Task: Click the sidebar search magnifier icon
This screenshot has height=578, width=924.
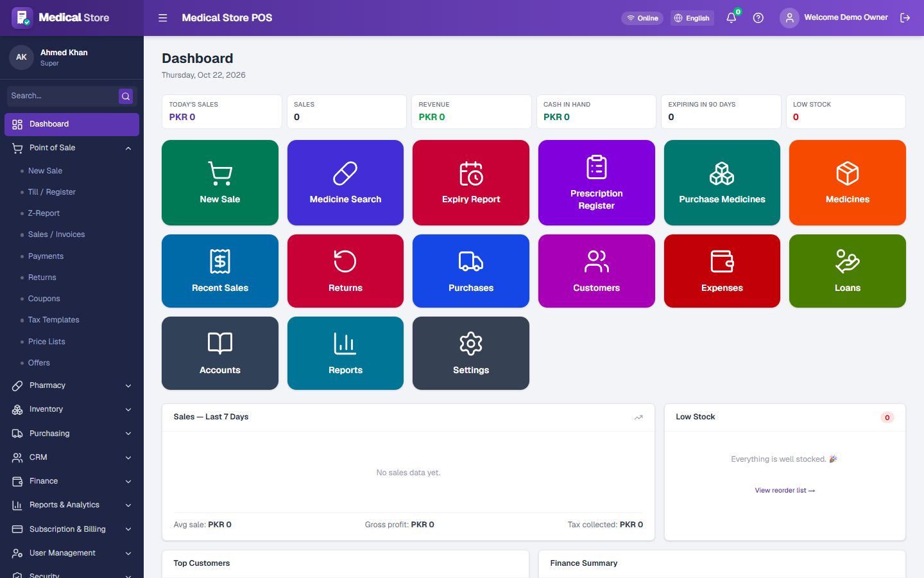Action: tap(126, 96)
